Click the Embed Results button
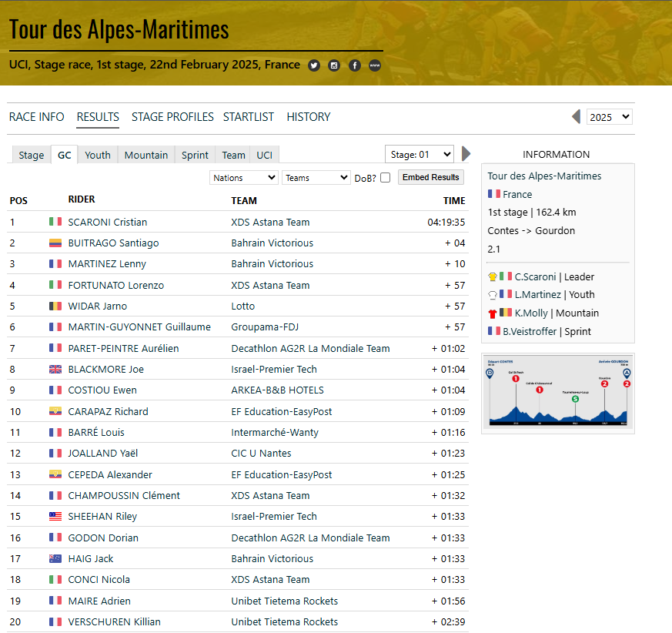The height and width of the screenshot is (633, 672). [431, 177]
